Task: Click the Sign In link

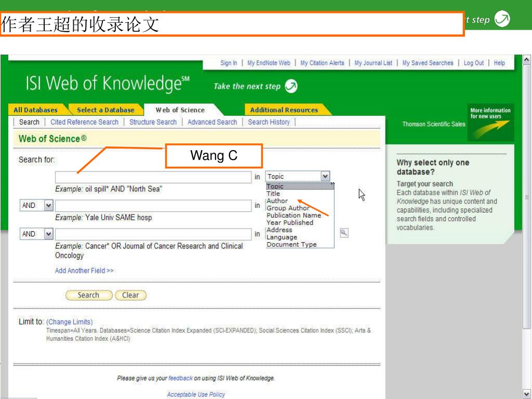Action: (x=229, y=63)
